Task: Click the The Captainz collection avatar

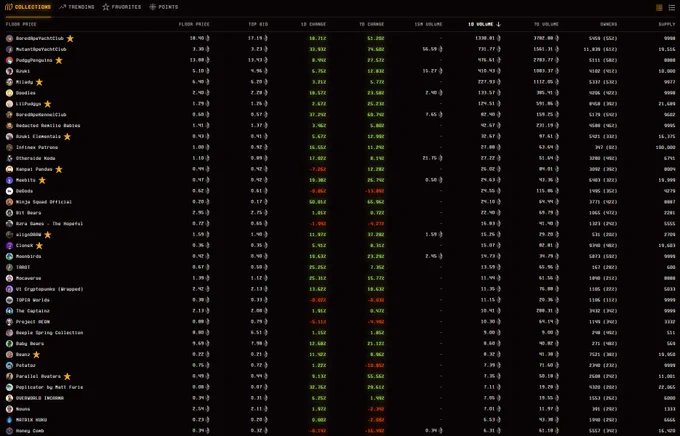Action: [x=10, y=311]
